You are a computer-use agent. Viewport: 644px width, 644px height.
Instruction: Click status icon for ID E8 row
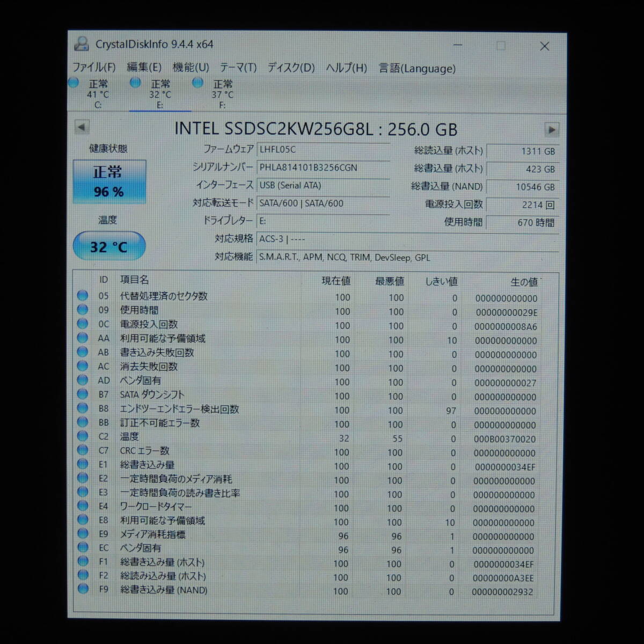click(82, 519)
